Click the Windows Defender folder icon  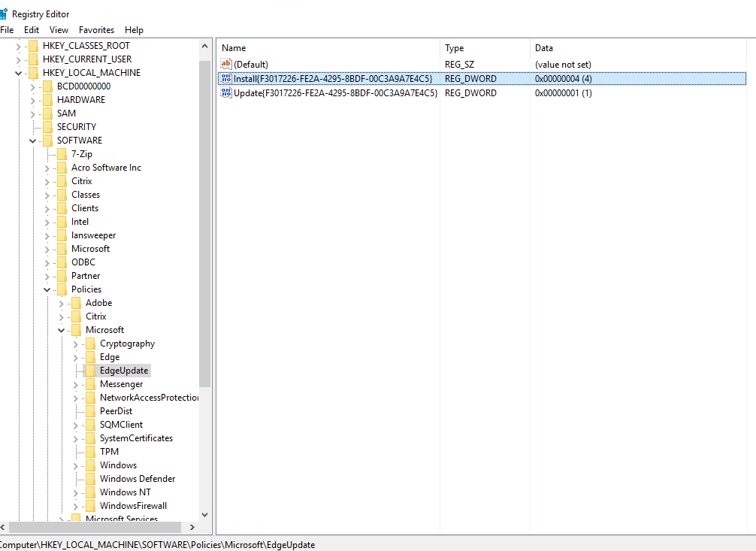pos(90,479)
